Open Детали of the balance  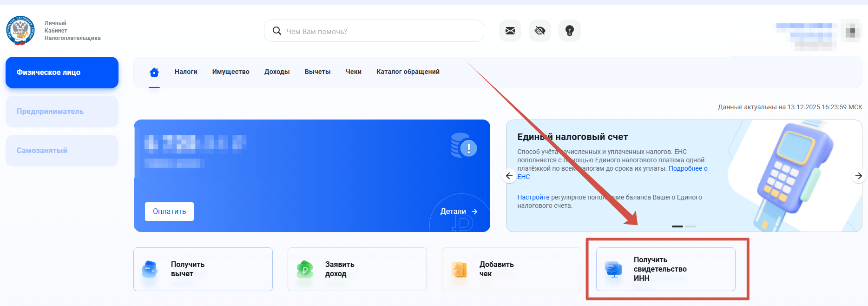tap(458, 212)
